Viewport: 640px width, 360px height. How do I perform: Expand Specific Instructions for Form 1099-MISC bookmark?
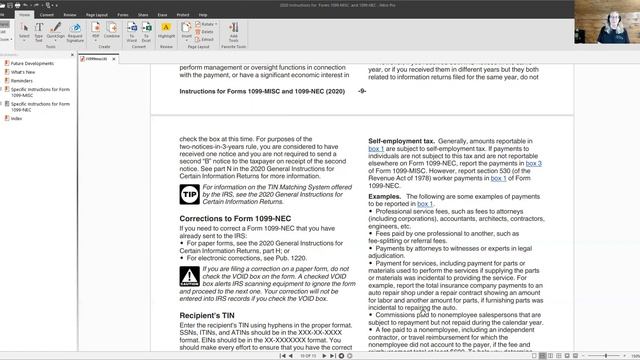point(1,89)
